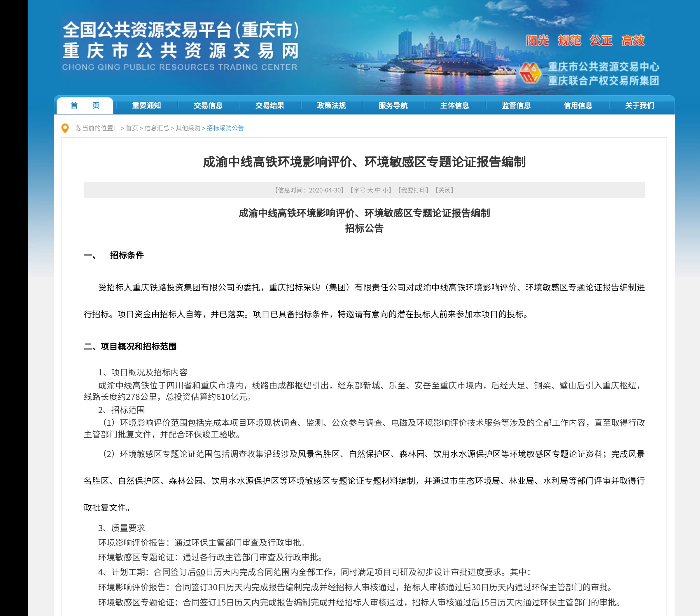Click the 重庆市公共资源交易中心 header text
The width and height of the screenshot is (700, 616).
(x=604, y=66)
